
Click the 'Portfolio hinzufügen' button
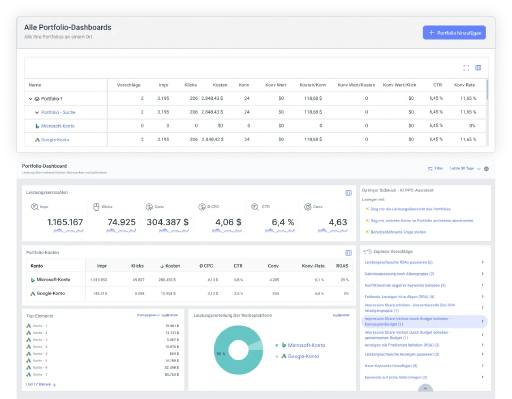point(454,33)
